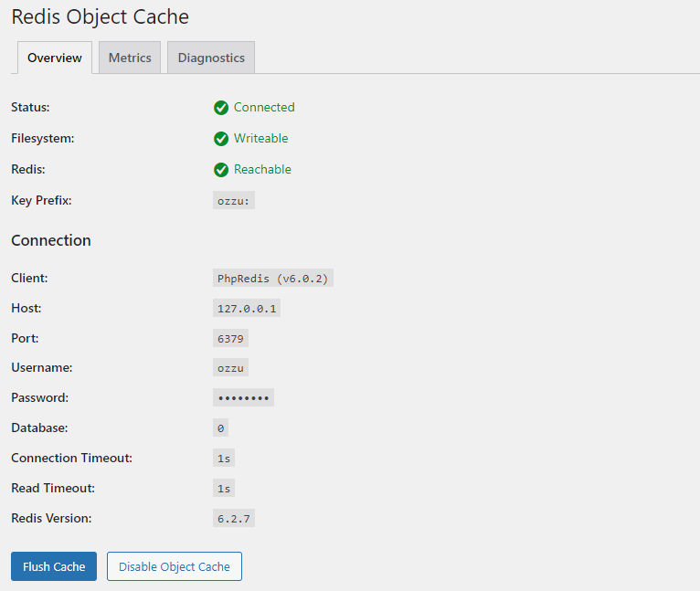Viewport: 700px width, 591px height.
Task: Click the Flush Cache button
Action: click(x=54, y=566)
